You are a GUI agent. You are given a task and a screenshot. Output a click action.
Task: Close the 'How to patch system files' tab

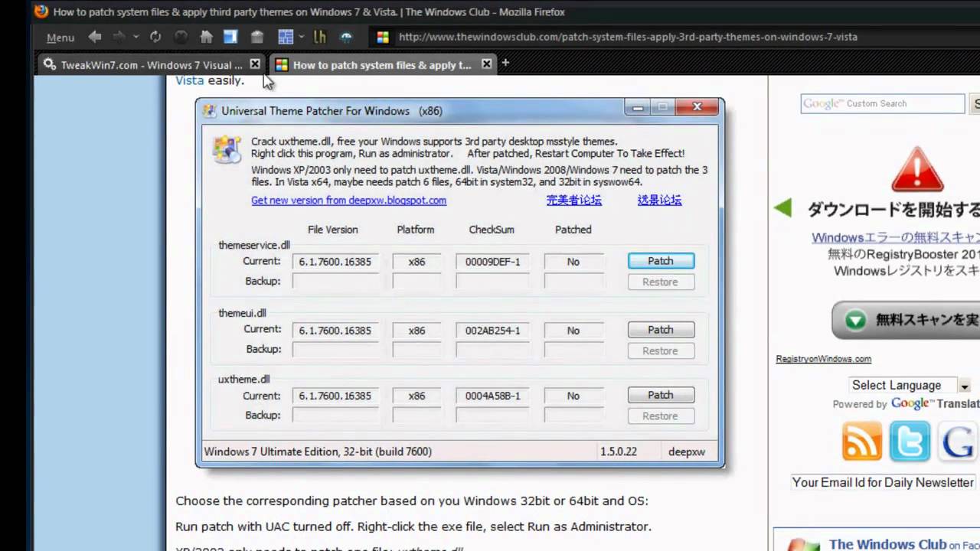click(x=486, y=64)
